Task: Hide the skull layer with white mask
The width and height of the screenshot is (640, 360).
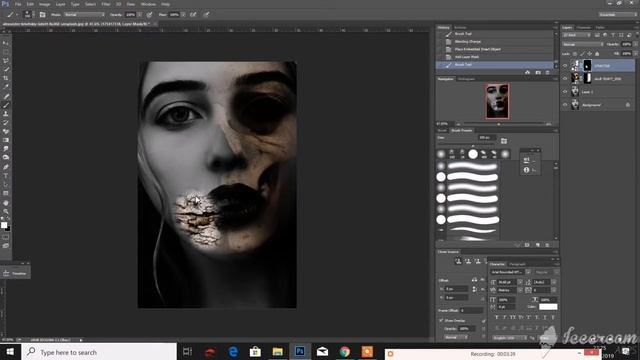Action: coord(565,78)
